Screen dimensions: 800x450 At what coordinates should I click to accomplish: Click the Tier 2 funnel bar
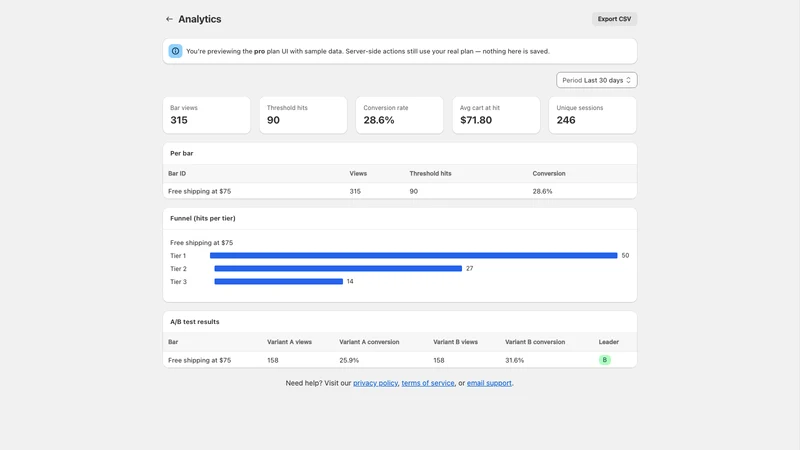tap(338, 268)
